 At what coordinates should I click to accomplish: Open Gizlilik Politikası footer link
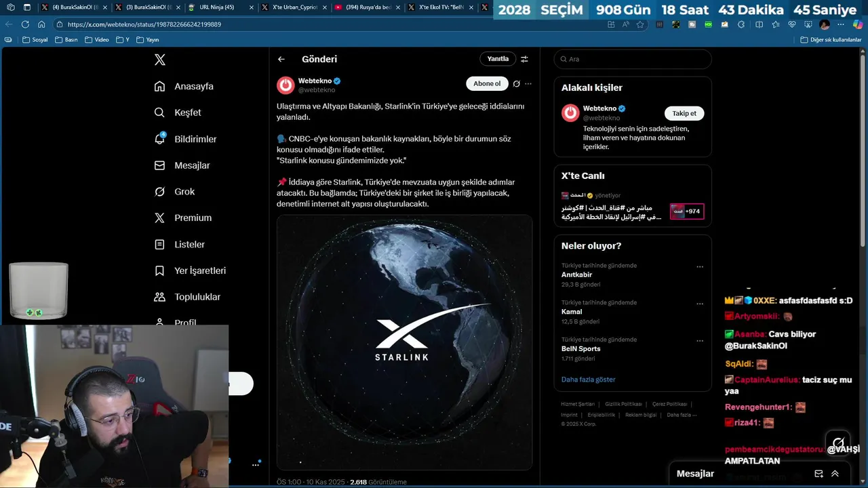(623, 404)
